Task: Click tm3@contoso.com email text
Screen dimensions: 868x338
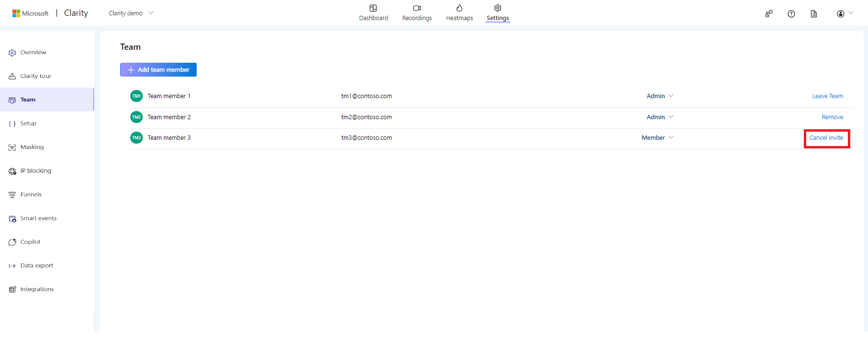Action: (366, 138)
